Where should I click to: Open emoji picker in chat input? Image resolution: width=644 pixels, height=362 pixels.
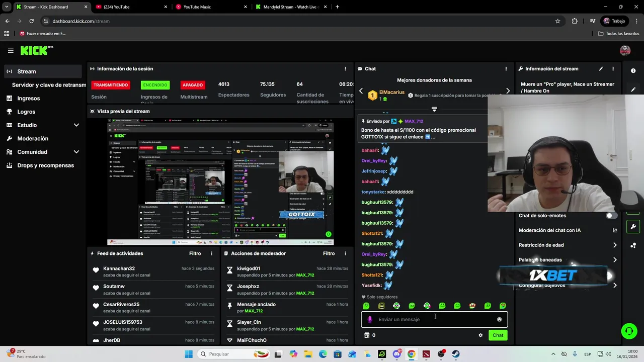(x=499, y=319)
